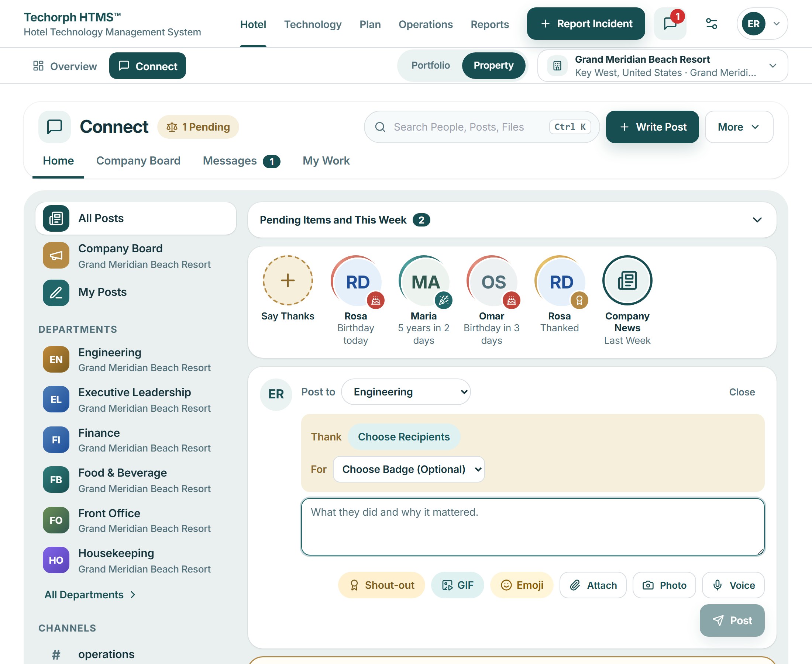The image size is (812, 664).
Task: Open the notifications chat icon with badge
Action: coord(670,24)
